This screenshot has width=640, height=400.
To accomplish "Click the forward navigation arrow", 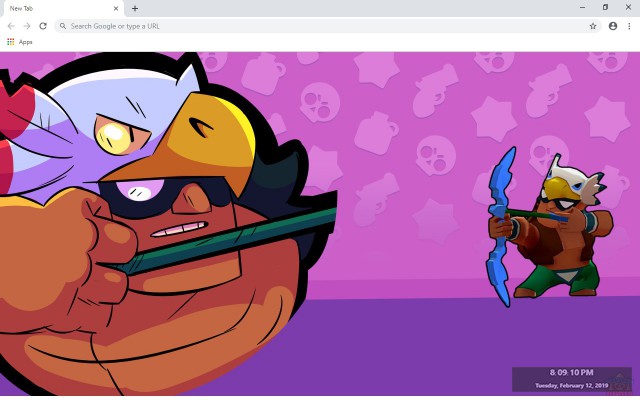I will [x=27, y=26].
